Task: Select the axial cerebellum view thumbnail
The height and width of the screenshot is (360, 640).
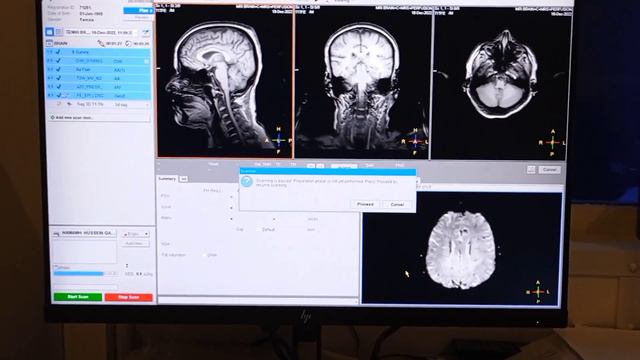Action: [501, 84]
